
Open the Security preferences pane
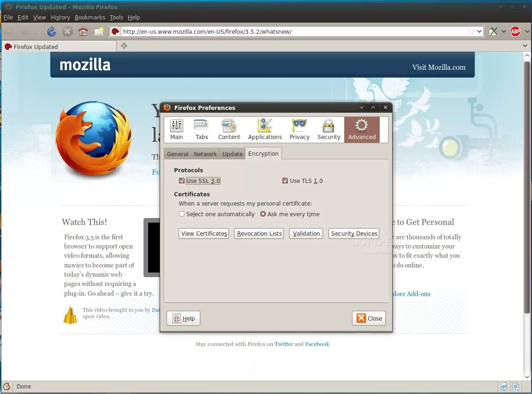point(329,129)
